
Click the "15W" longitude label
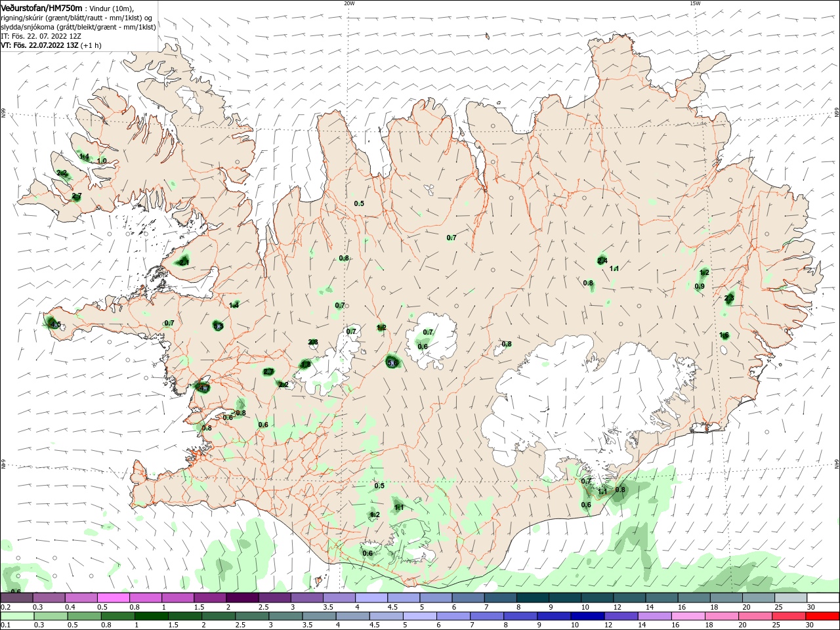[695, 3]
